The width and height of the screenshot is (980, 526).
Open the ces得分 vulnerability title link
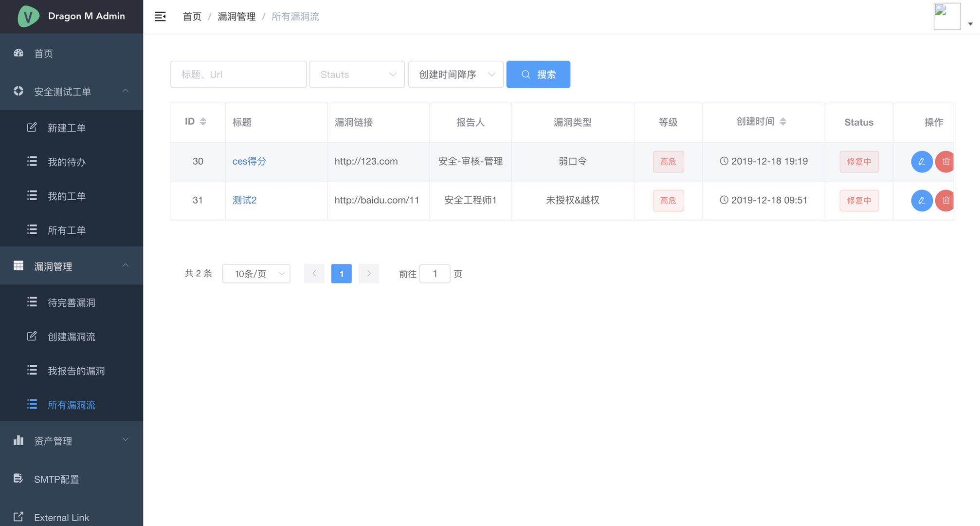click(249, 161)
